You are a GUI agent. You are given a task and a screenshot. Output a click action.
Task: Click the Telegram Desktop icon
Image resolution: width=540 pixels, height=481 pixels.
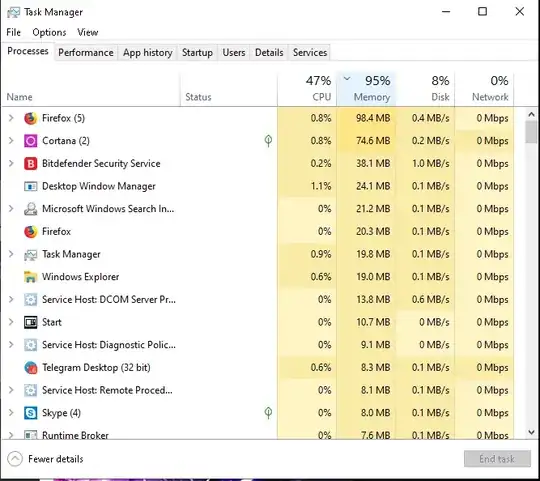[30, 368]
